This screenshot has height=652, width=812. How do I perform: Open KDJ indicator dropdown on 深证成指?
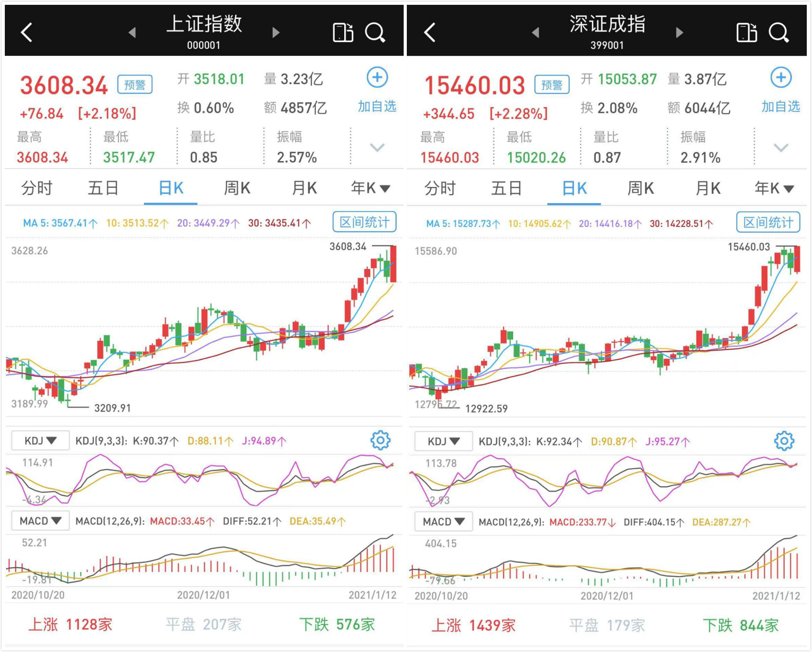click(443, 442)
